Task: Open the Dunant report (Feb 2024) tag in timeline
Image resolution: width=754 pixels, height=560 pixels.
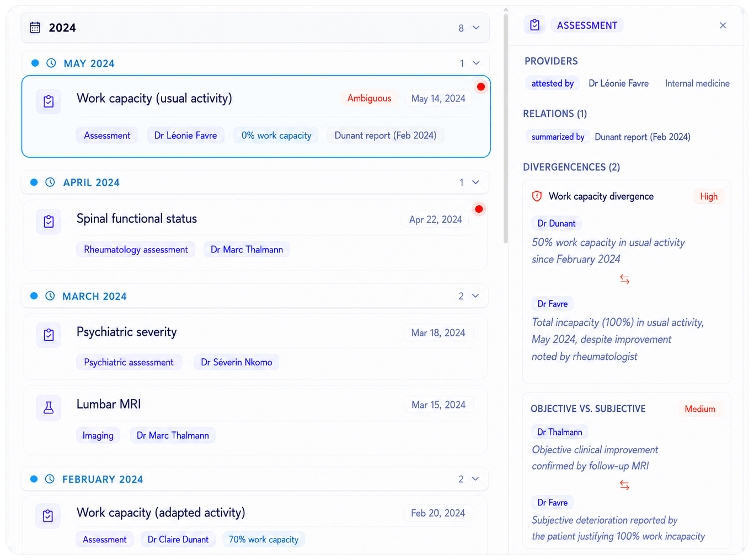Action: (x=386, y=135)
